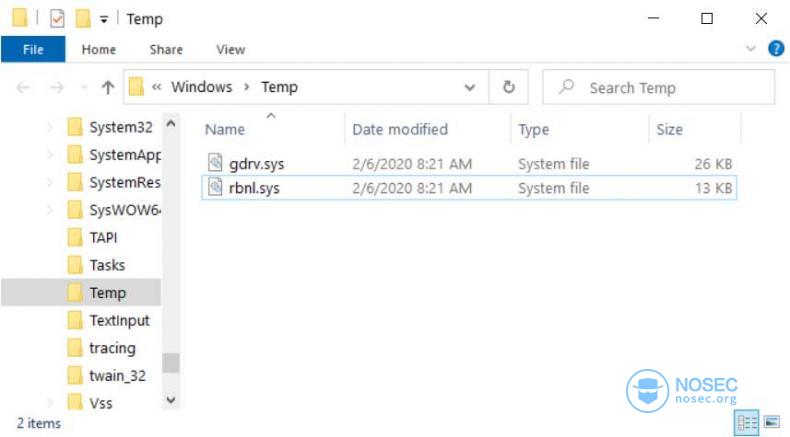Expand the address bar history dropdown
The image size is (790, 437).
pos(470,88)
